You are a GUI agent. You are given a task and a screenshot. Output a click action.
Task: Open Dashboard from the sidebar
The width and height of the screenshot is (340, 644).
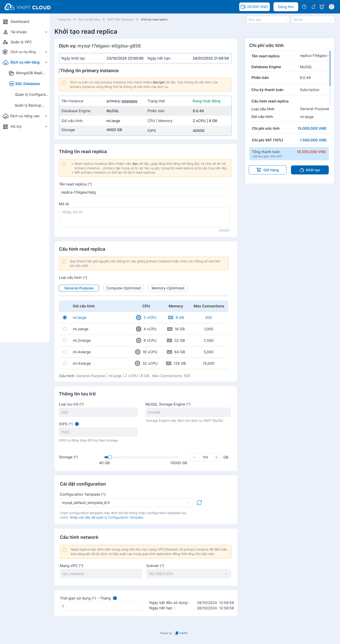(x=20, y=22)
